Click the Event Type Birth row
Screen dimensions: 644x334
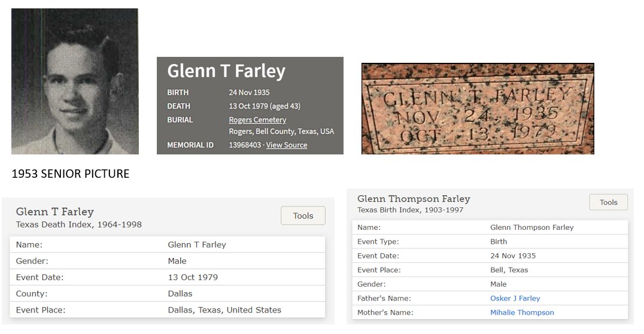point(490,242)
